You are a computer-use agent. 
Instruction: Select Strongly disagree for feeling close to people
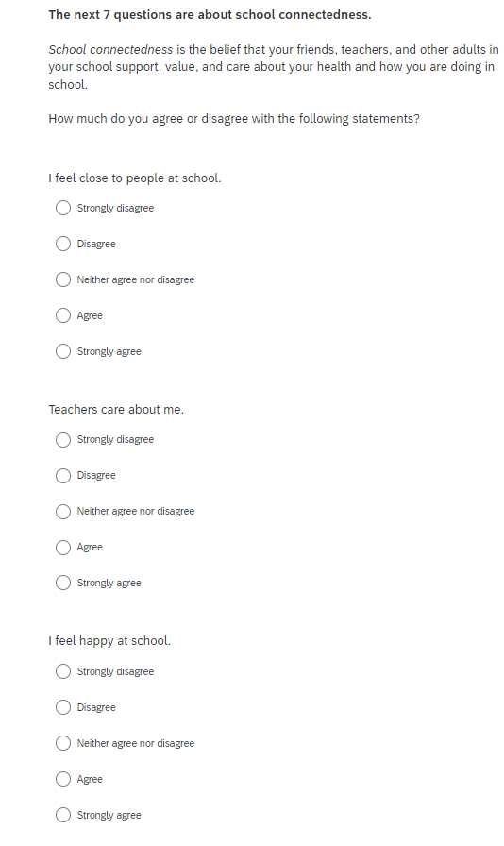(x=63, y=208)
